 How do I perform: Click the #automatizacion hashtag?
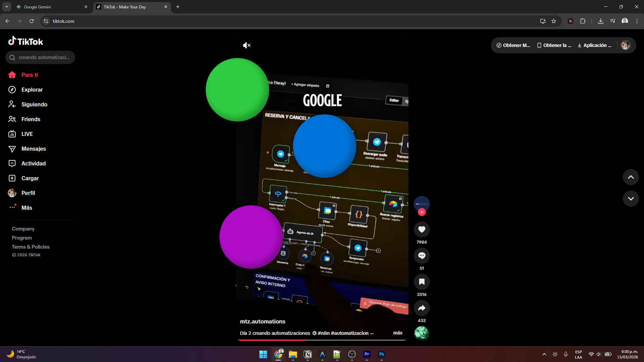(x=350, y=333)
